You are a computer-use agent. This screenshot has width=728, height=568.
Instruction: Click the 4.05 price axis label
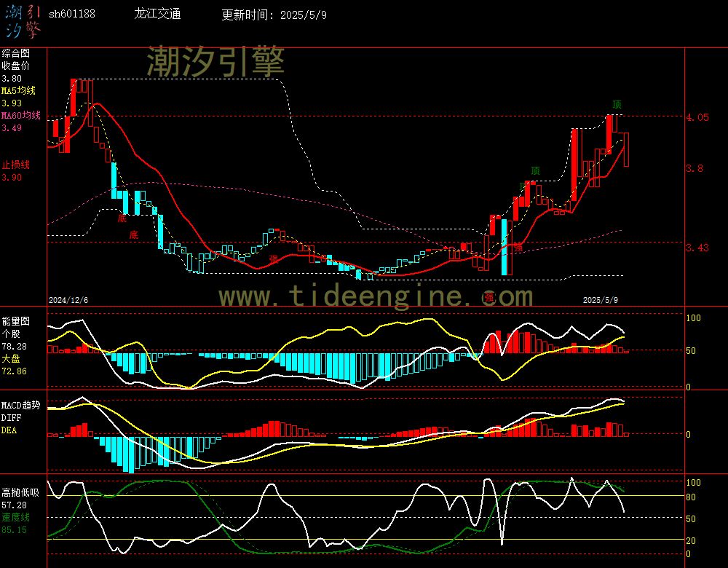point(697,117)
